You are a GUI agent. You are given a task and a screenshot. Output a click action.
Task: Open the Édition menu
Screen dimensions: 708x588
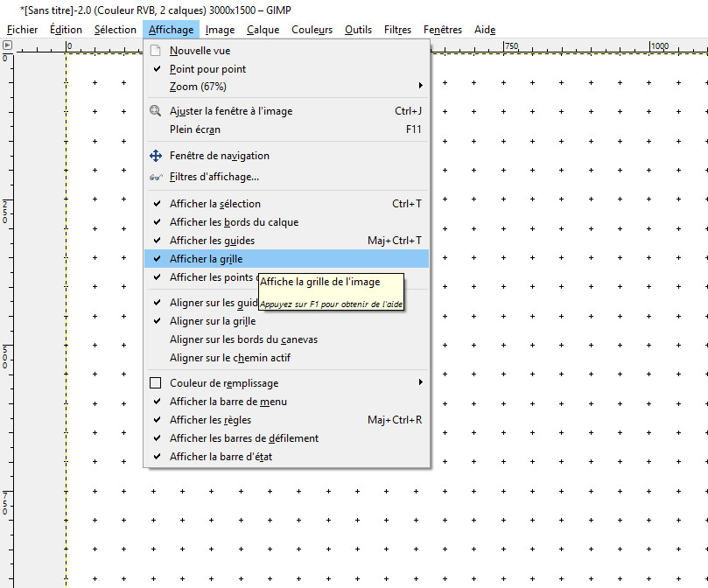tap(66, 30)
